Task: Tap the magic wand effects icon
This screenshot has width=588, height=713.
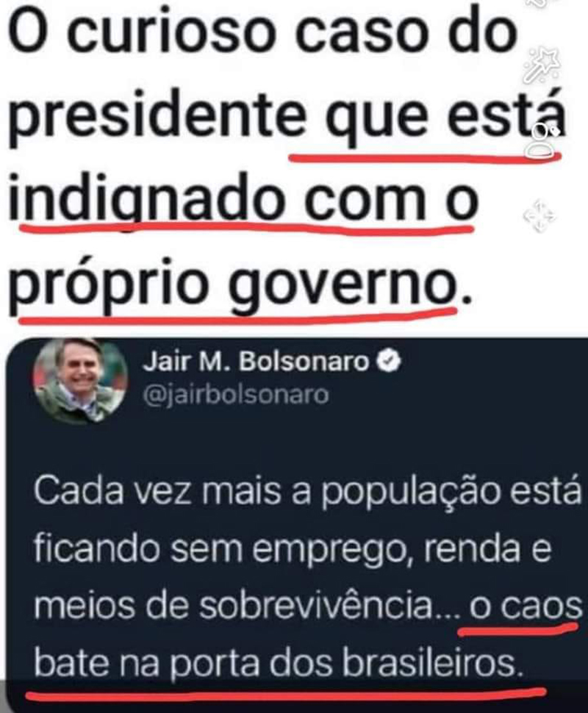Action: pos(542,65)
